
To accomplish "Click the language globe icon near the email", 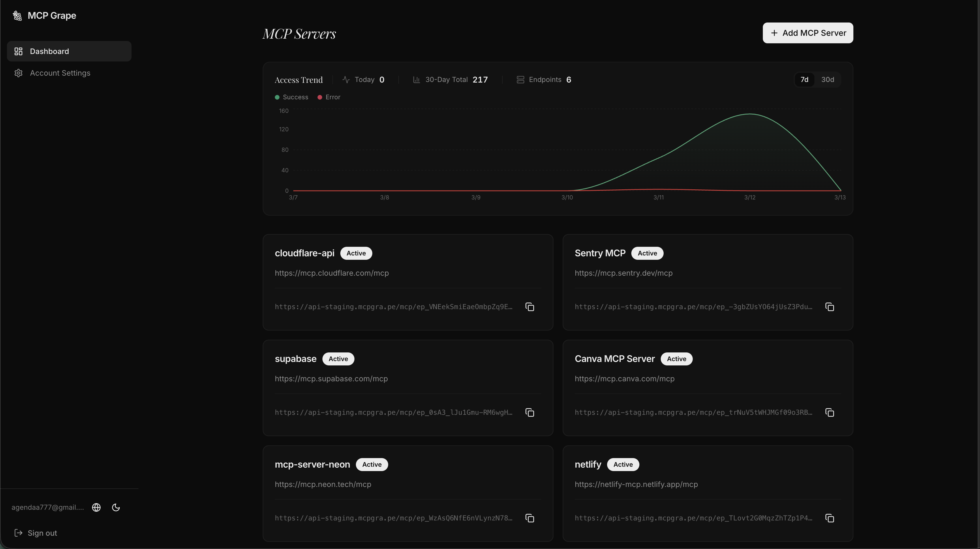I will tap(96, 507).
